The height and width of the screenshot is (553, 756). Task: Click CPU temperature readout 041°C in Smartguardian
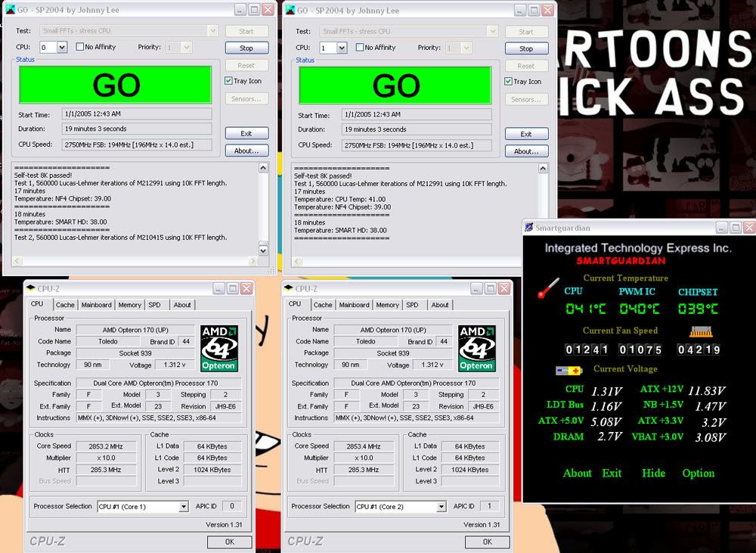[x=586, y=309]
